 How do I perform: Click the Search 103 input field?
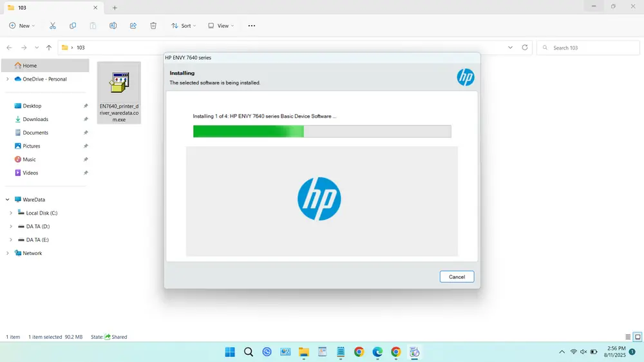tap(588, 48)
